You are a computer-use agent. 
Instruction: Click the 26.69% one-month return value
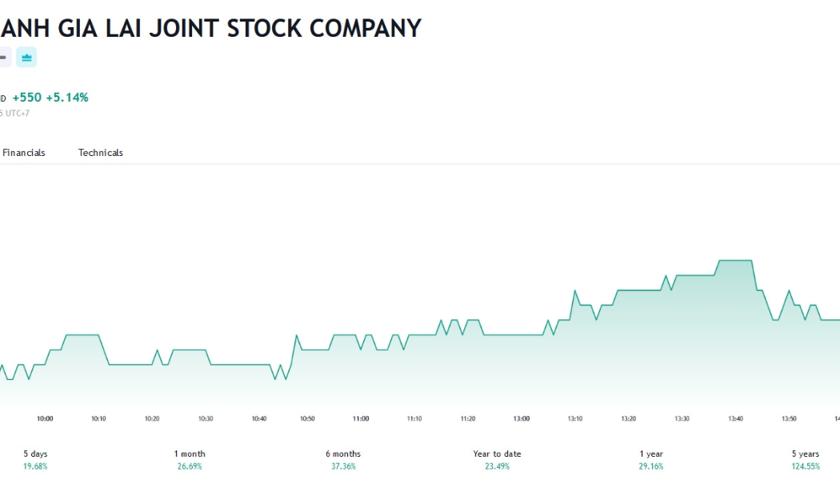(x=190, y=466)
